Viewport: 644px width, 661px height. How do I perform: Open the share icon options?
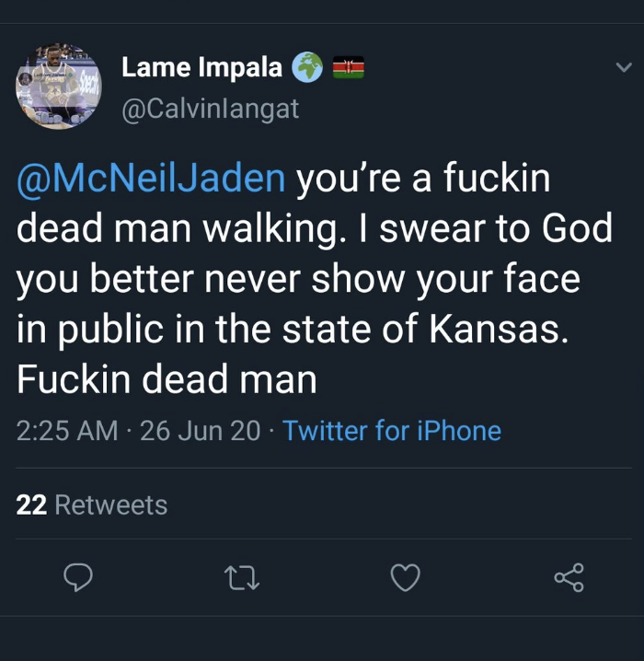[x=569, y=577]
